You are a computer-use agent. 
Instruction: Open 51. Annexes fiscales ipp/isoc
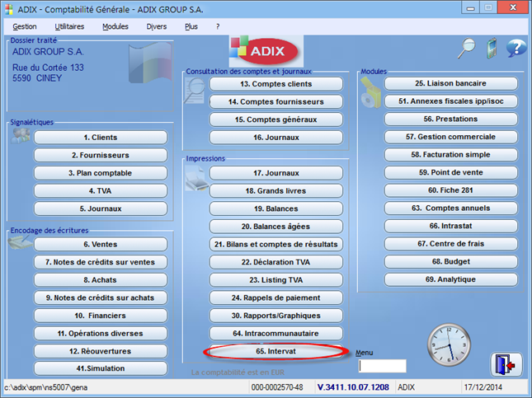click(x=451, y=101)
